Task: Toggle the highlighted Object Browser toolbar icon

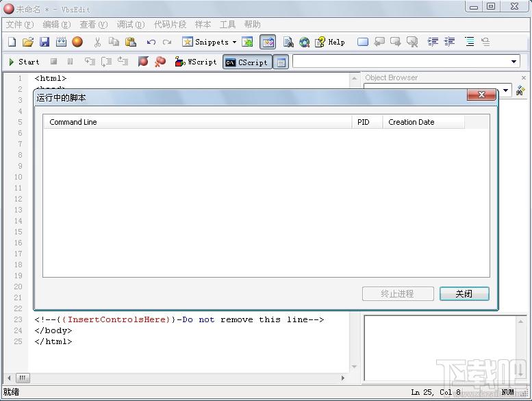Action: coord(268,42)
